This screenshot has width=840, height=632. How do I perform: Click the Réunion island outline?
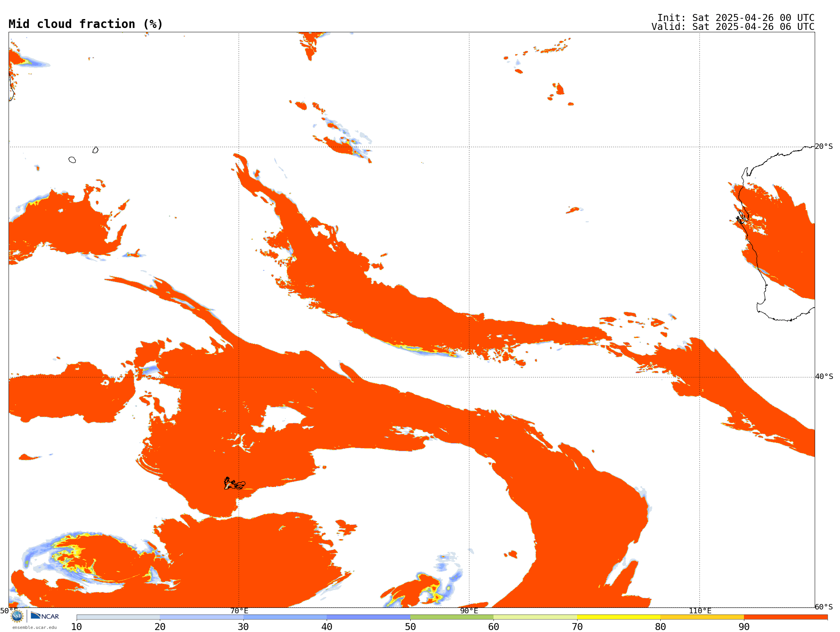[x=72, y=160]
